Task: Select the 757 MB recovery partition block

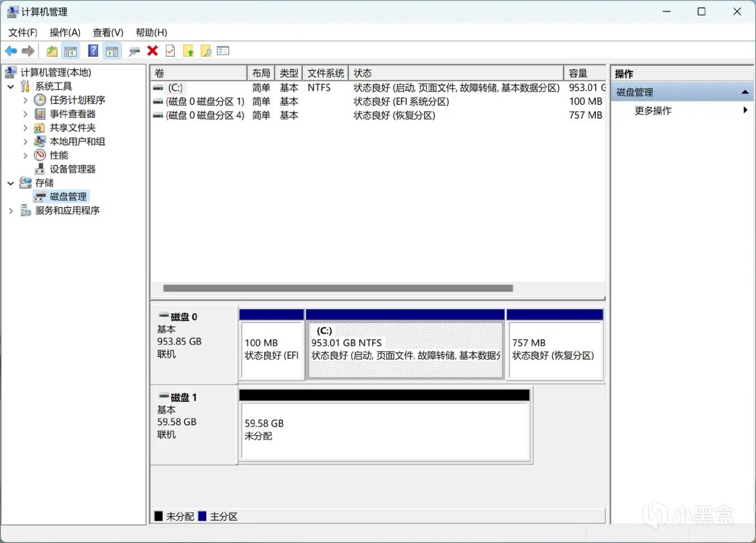Action: point(555,344)
